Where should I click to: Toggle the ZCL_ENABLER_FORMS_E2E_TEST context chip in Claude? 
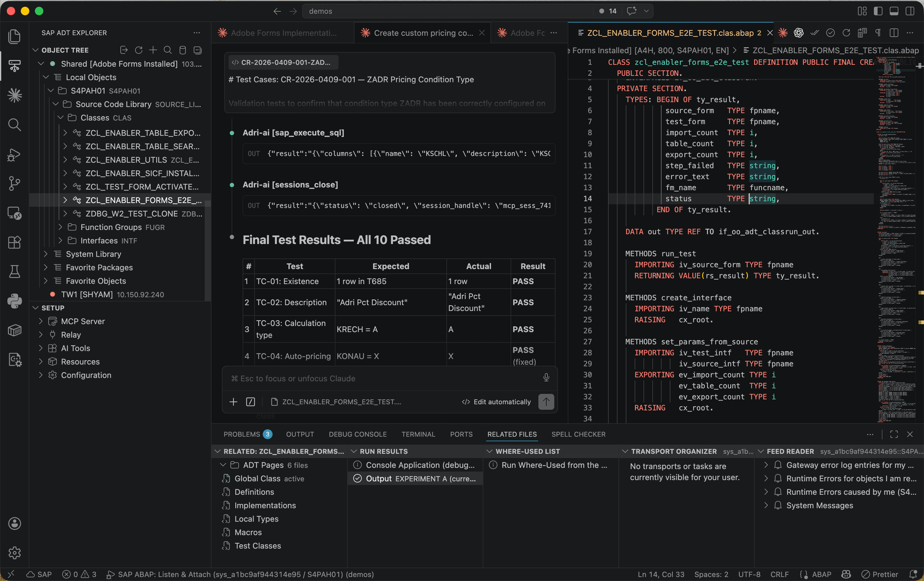pyautogui.click(x=336, y=402)
